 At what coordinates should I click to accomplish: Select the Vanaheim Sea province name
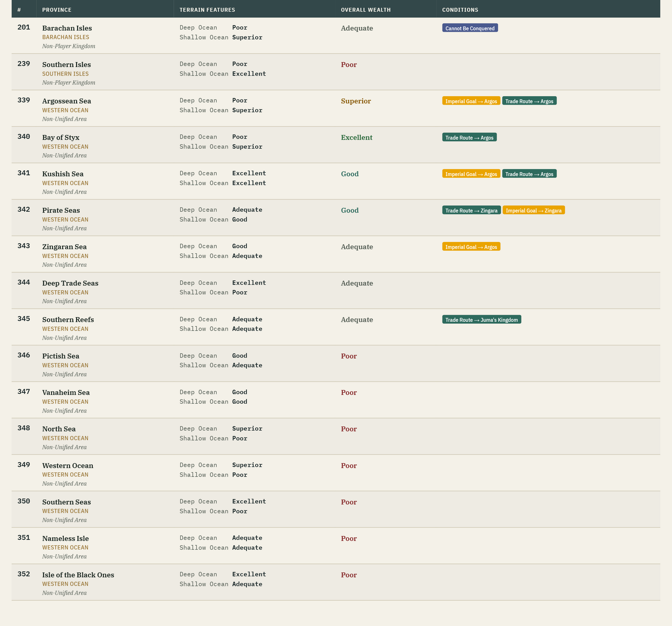[x=66, y=393]
